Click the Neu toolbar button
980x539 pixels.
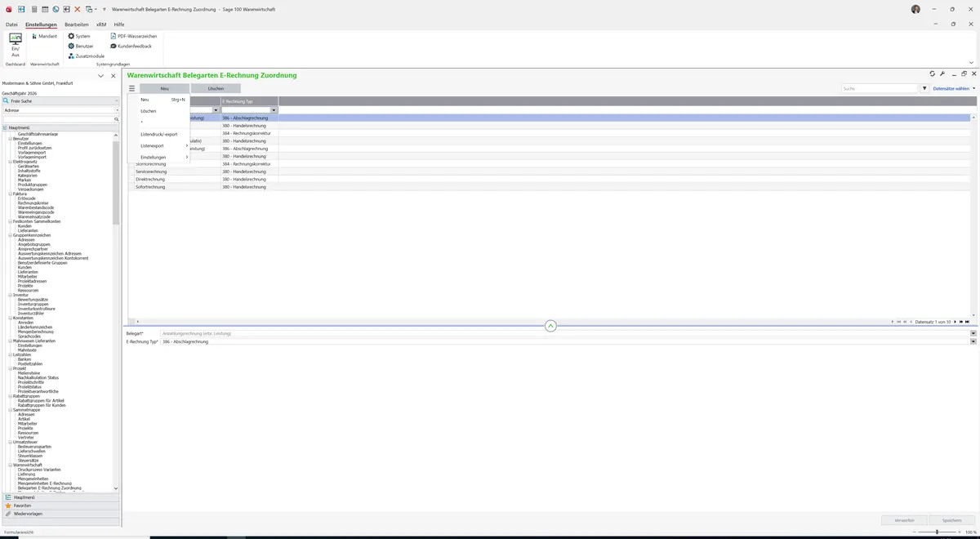click(164, 88)
